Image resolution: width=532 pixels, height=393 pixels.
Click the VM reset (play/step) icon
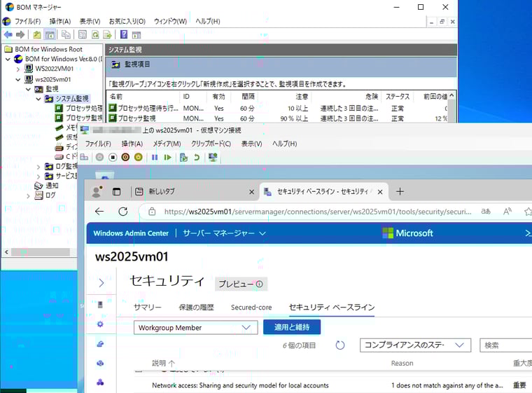tap(167, 157)
